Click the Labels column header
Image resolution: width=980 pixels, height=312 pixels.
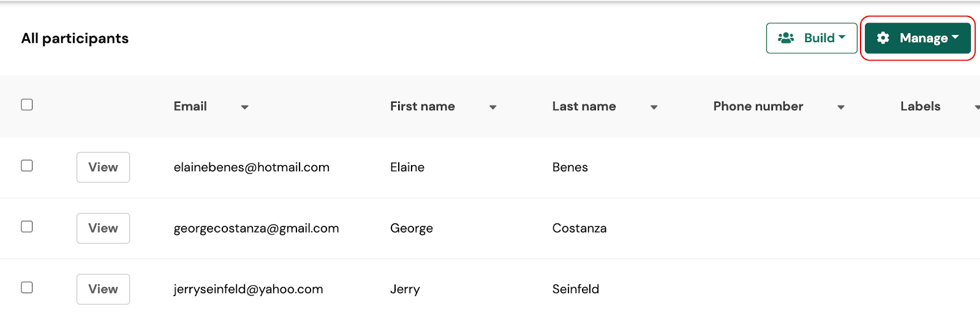tap(920, 106)
